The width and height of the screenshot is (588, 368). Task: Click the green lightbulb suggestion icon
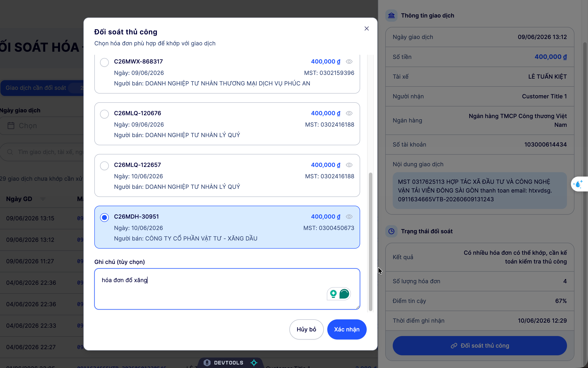point(333,294)
